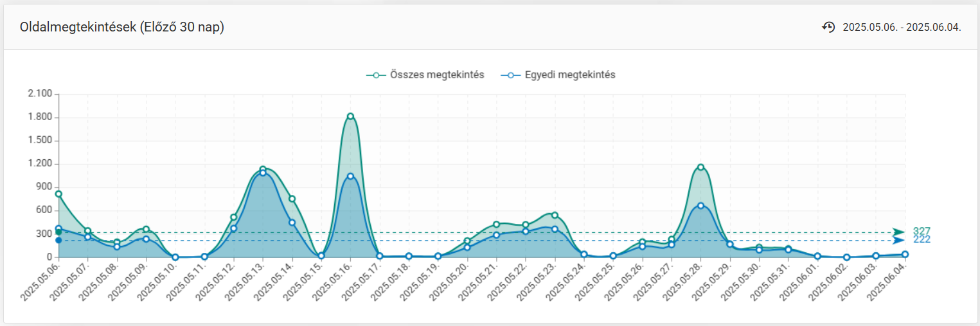Select Összes megtekintés point on 2025.05.07.

[x=87, y=230]
